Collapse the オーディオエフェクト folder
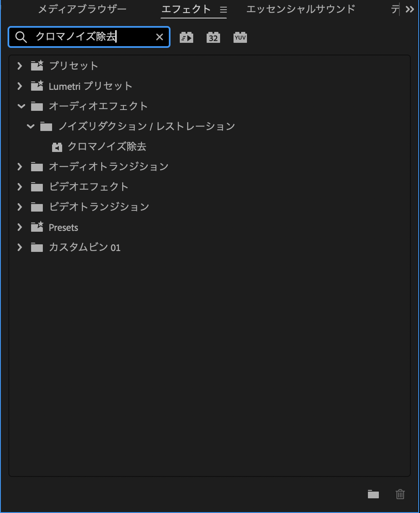Screen dimensions: 420x513 pyautogui.click(x=21, y=106)
